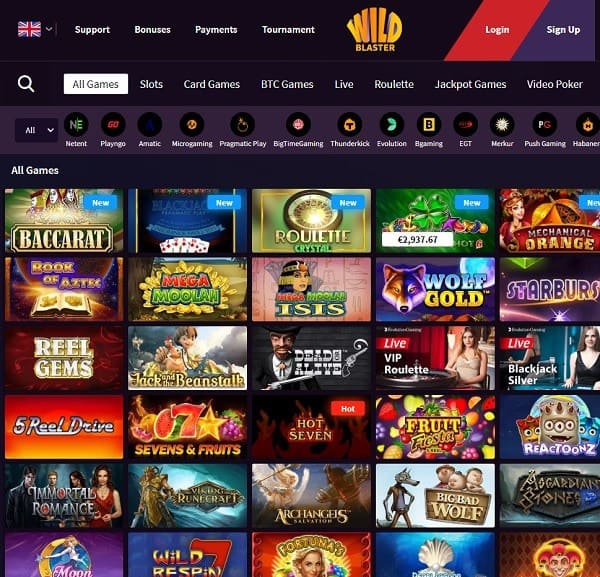Click the Wild Blaster logo
This screenshot has height=577, width=600.
coord(374,31)
